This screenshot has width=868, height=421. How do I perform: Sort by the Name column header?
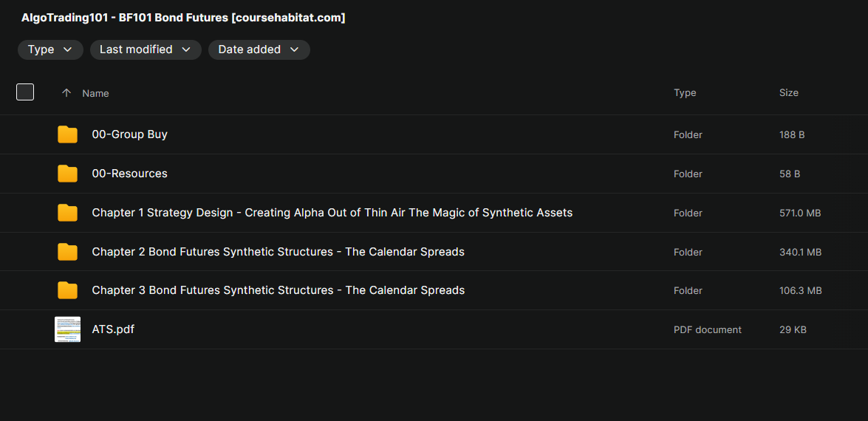point(95,93)
